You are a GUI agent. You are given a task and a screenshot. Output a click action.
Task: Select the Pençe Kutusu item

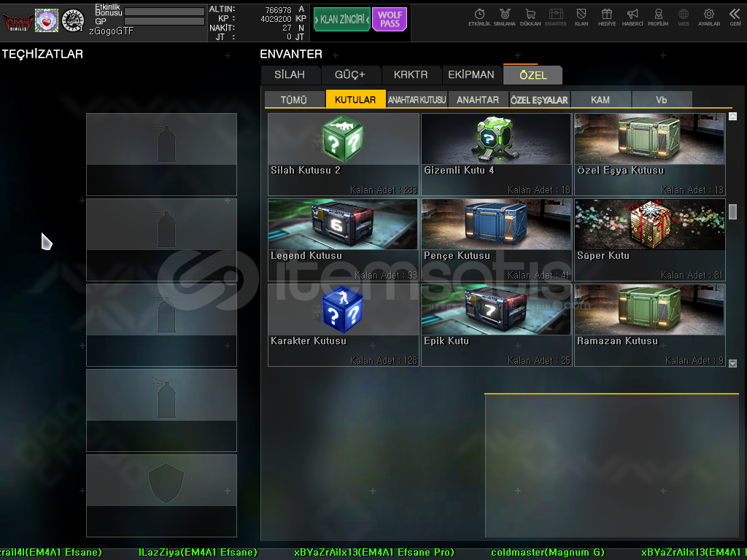(496, 239)
